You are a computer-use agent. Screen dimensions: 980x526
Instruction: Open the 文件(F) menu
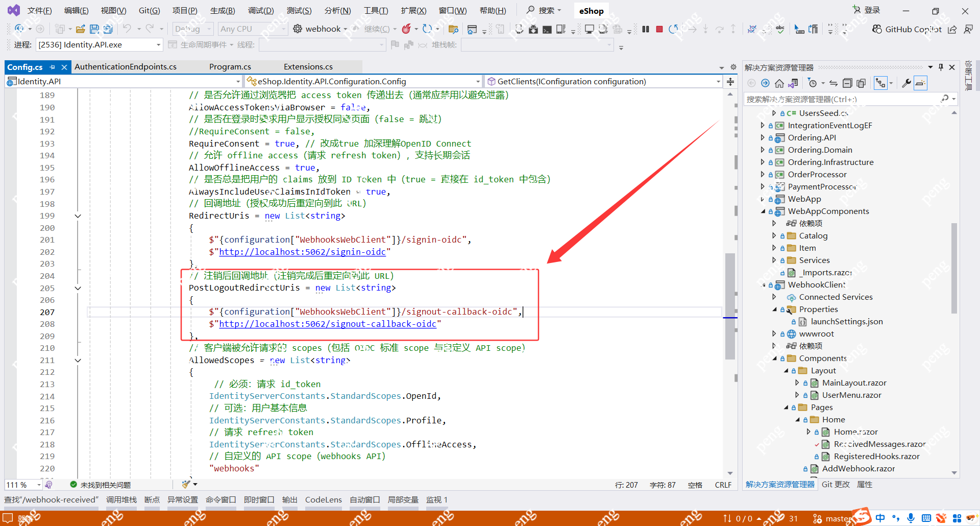[39, 10]
